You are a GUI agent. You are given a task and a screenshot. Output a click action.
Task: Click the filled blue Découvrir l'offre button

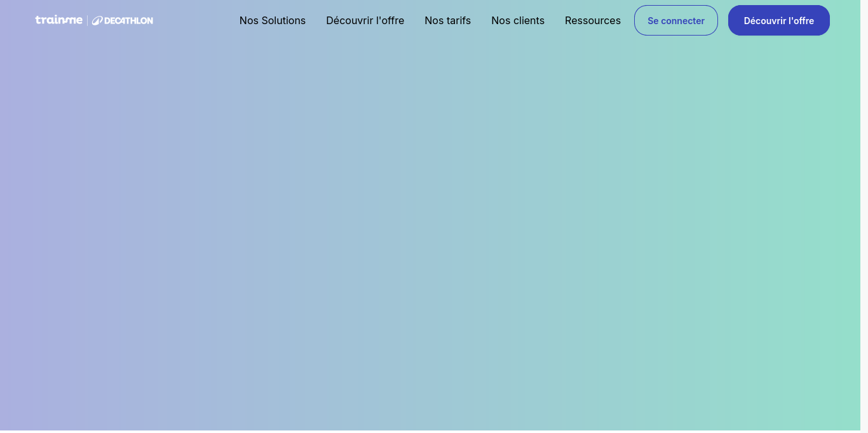[x=779, y=20]
